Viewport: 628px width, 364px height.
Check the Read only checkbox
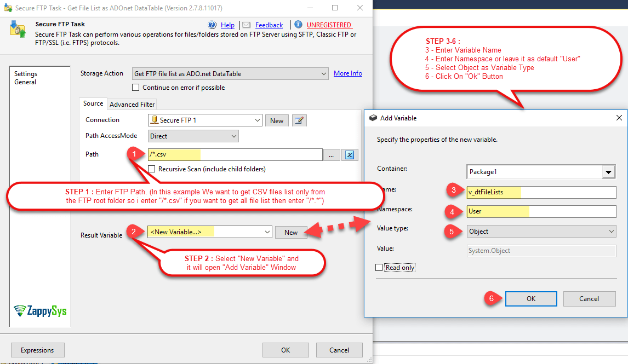(379, 267)
